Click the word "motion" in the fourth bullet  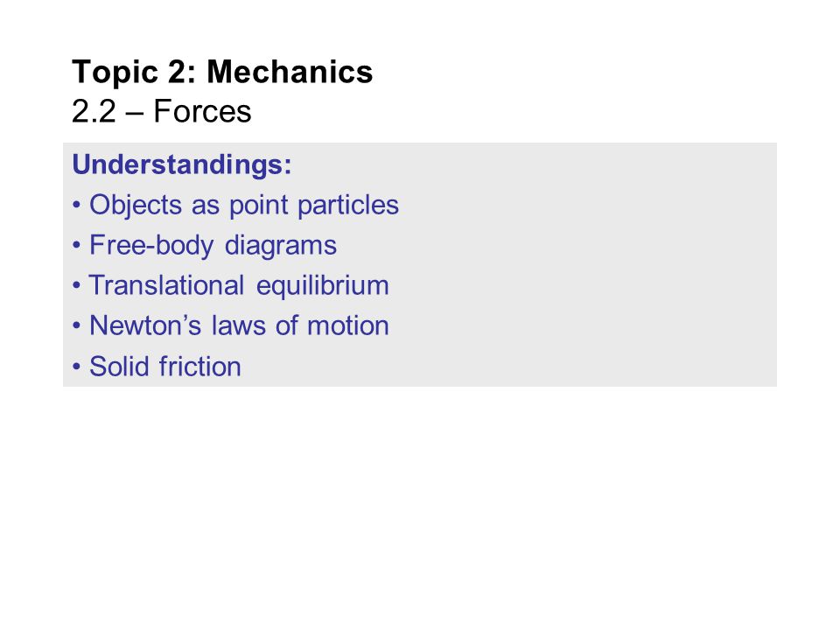pyautogui.click(x=348, y=325)
